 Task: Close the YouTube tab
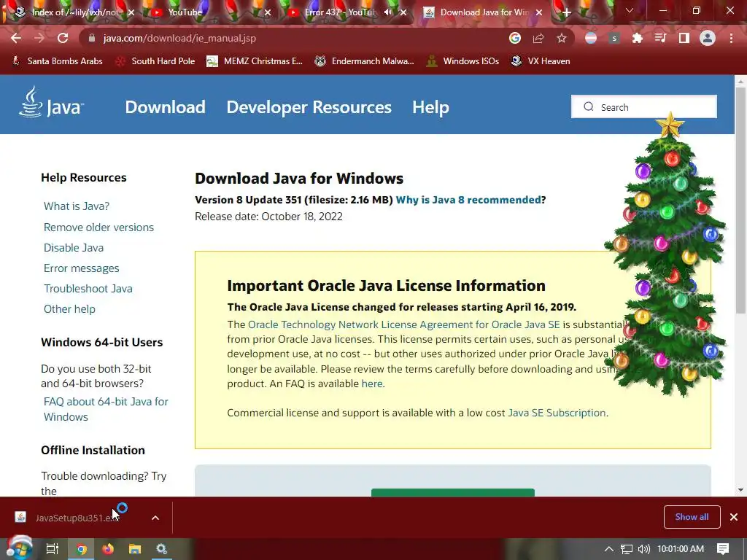tap(268, 12)
